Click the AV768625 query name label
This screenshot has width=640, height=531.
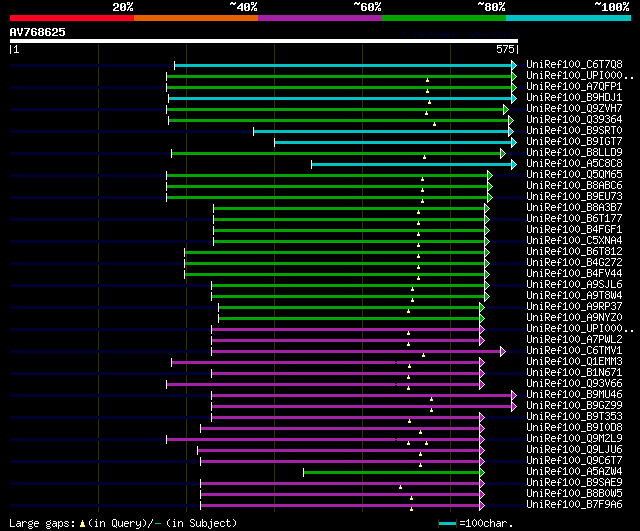38,32
